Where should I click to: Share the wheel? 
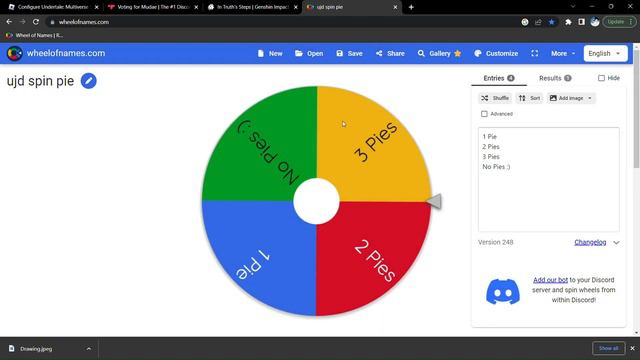coord(390,53)
